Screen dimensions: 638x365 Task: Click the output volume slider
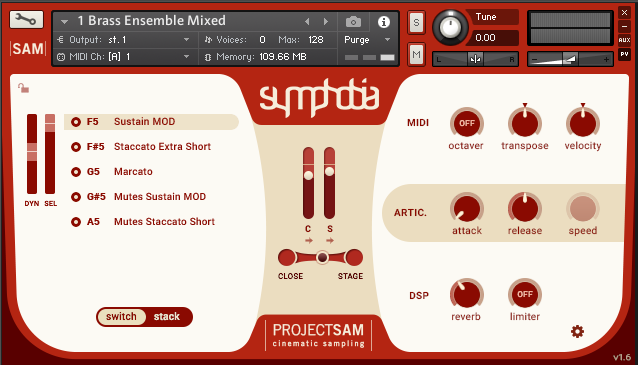(x=570, y=59)
